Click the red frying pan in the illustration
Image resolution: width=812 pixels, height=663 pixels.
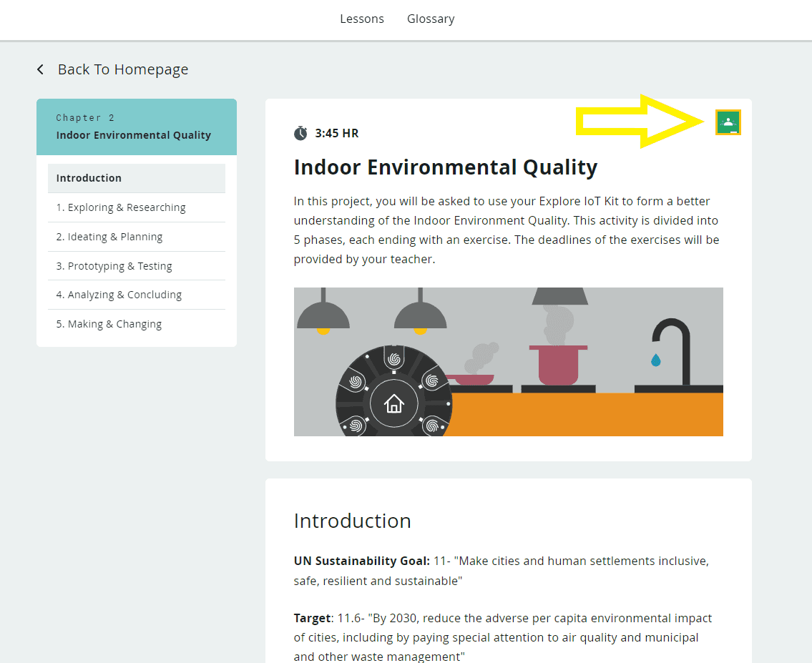pyautogui.click(x=473, y=379)
